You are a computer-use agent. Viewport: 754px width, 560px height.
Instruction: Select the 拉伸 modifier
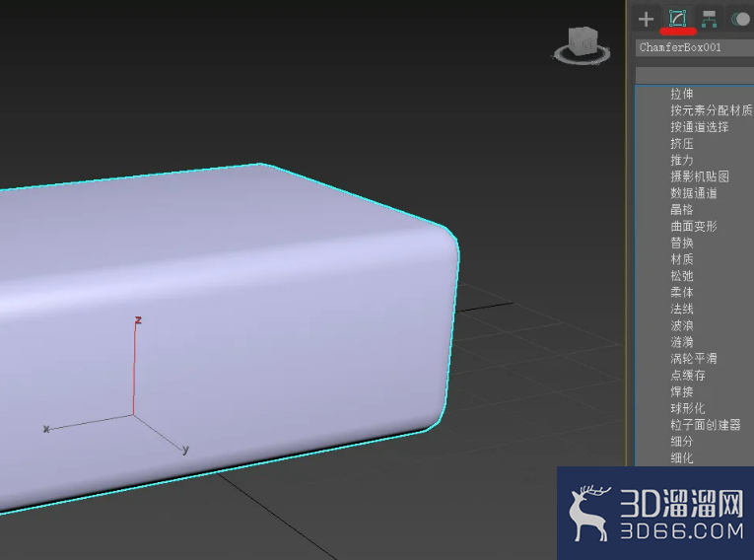pos(681,94)
